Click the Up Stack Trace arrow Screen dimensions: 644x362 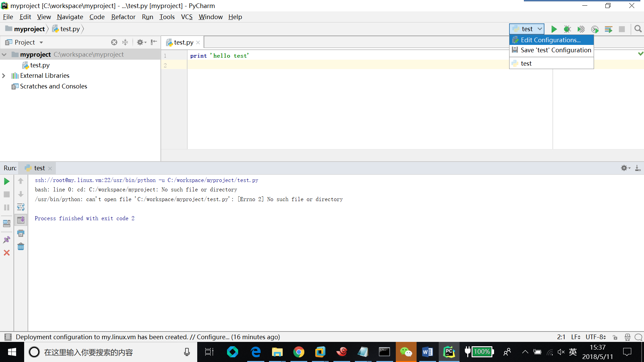tap(21, 181)
